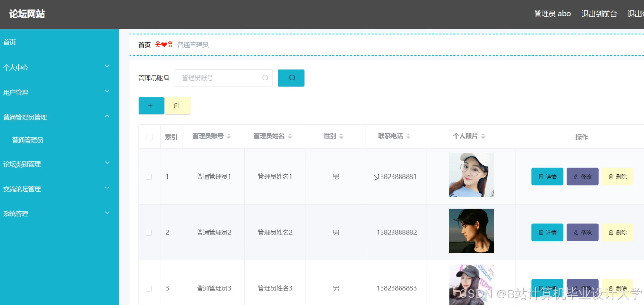Click phone number 13823888881
Screen dimensions: 644x305
point(397,177)
